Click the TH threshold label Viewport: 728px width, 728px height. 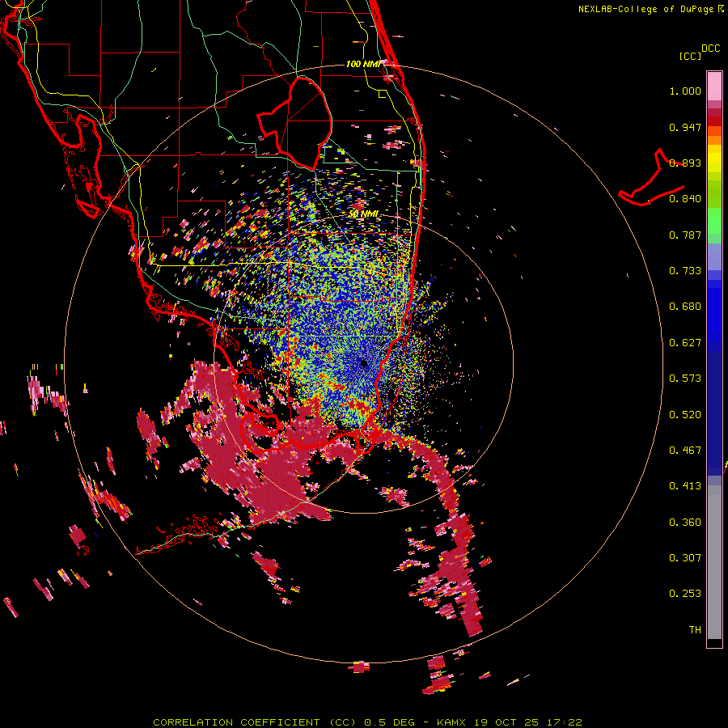[x=695, y=629]
